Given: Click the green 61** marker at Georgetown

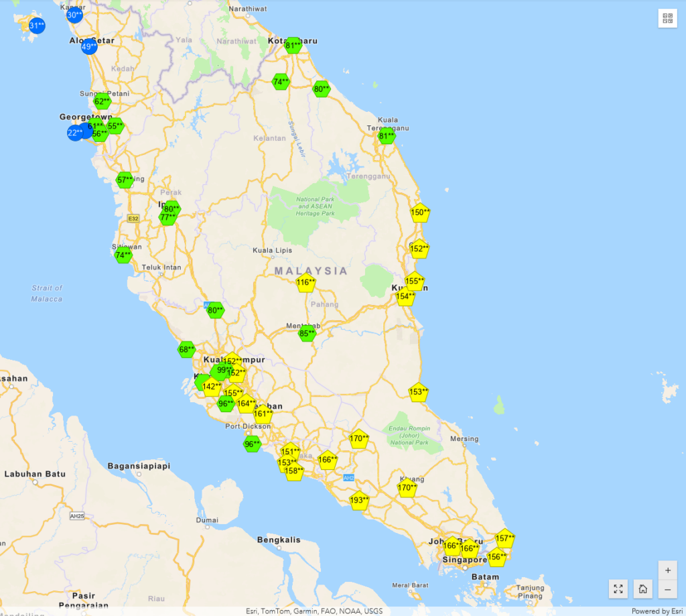Looking at the screenshot, I should pos(96,126).
